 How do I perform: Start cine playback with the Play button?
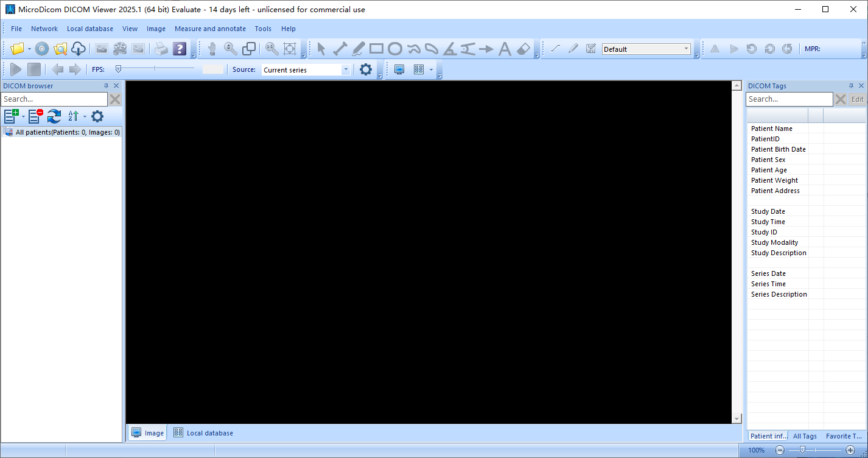(x=16, y=69)
